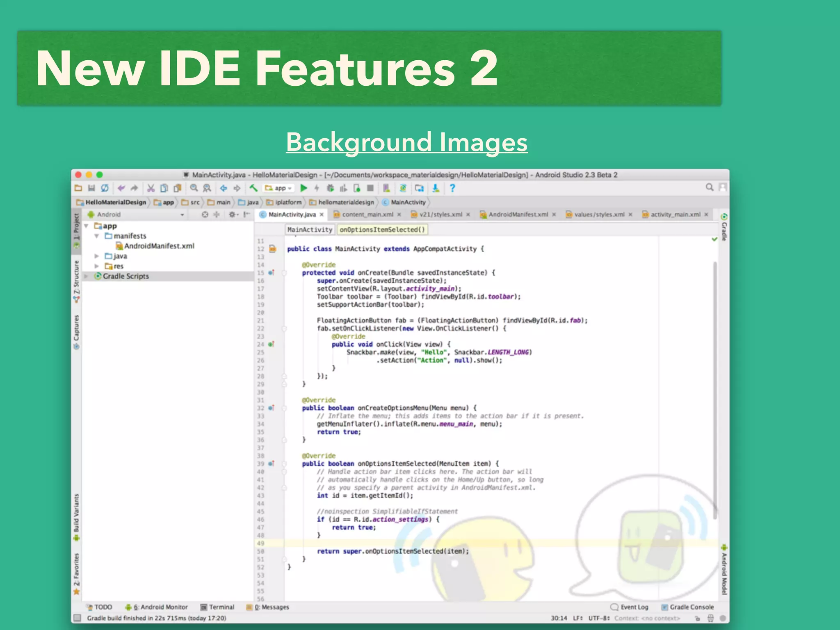Screen dimensions: 840x630
Task: Click the Replace icon beside Find
Action: [x=207, y=188]
